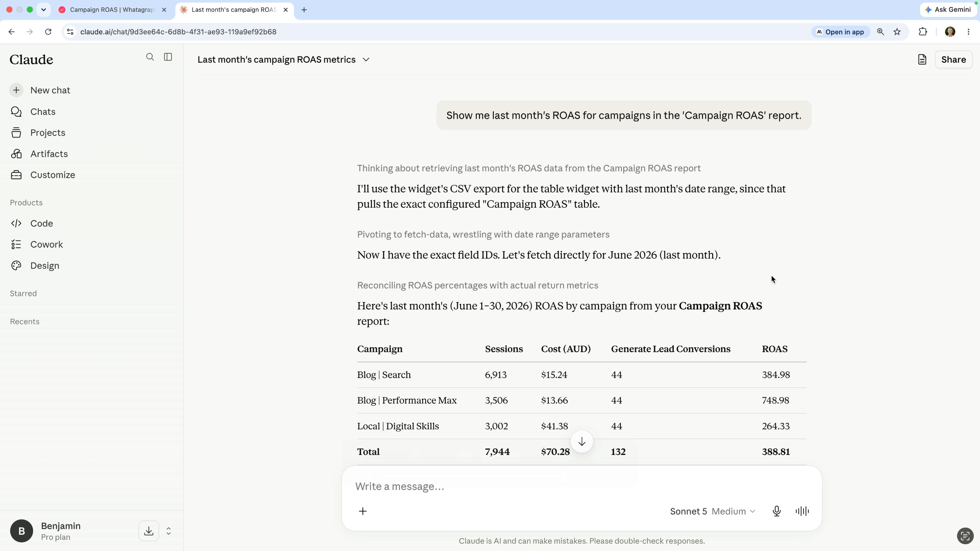
Task: Expand Pivoting to fetch-data thought
Action: click(x=483, y=235)
